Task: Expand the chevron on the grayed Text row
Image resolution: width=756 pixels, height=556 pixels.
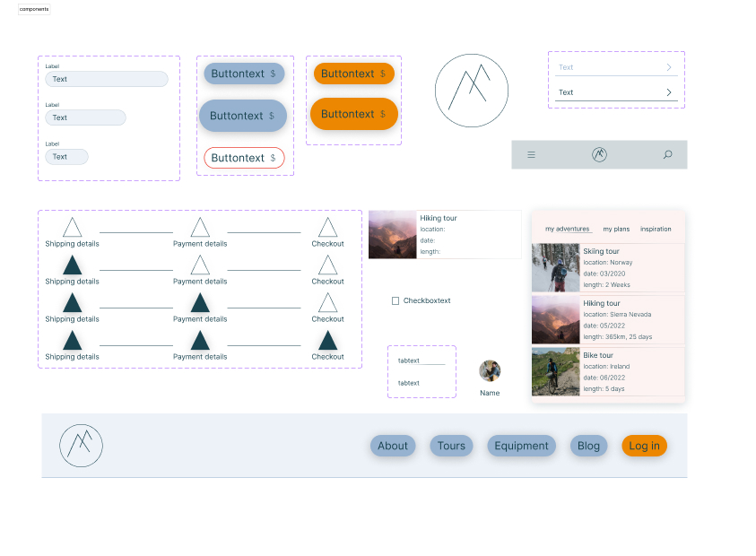Action: (x=668, y=67)
